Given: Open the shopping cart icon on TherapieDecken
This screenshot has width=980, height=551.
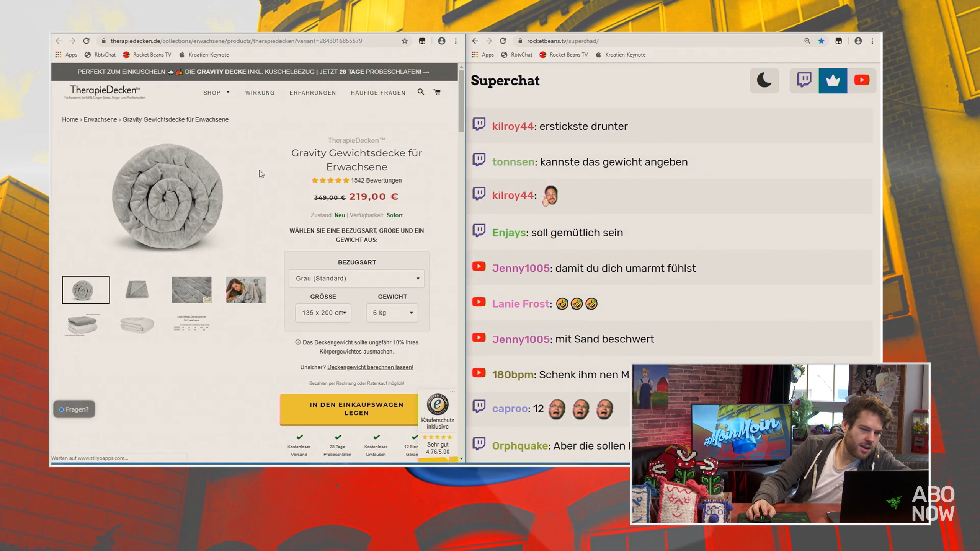Looking at the screenshot, I should point(437,92).
